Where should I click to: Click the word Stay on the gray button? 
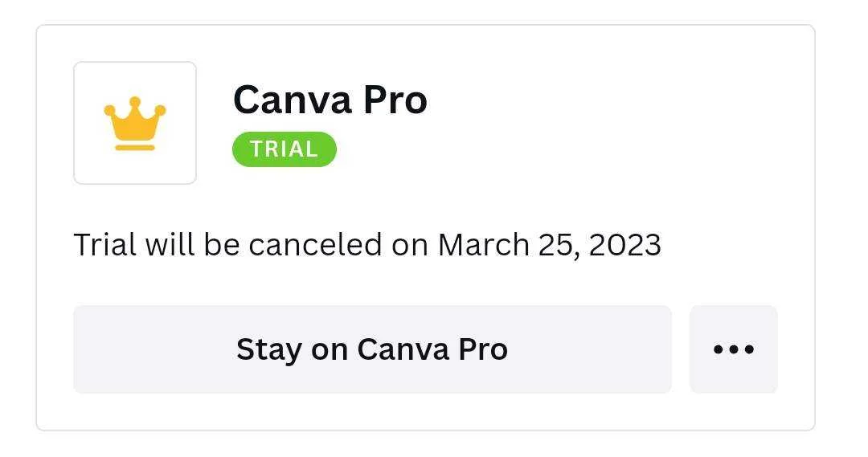(x=269, y=349)
